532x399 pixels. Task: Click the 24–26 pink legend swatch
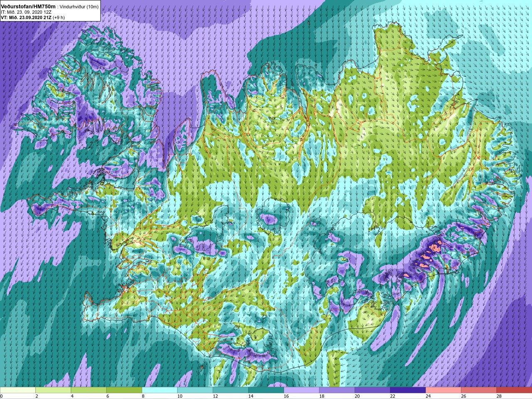tap(443, 390)
